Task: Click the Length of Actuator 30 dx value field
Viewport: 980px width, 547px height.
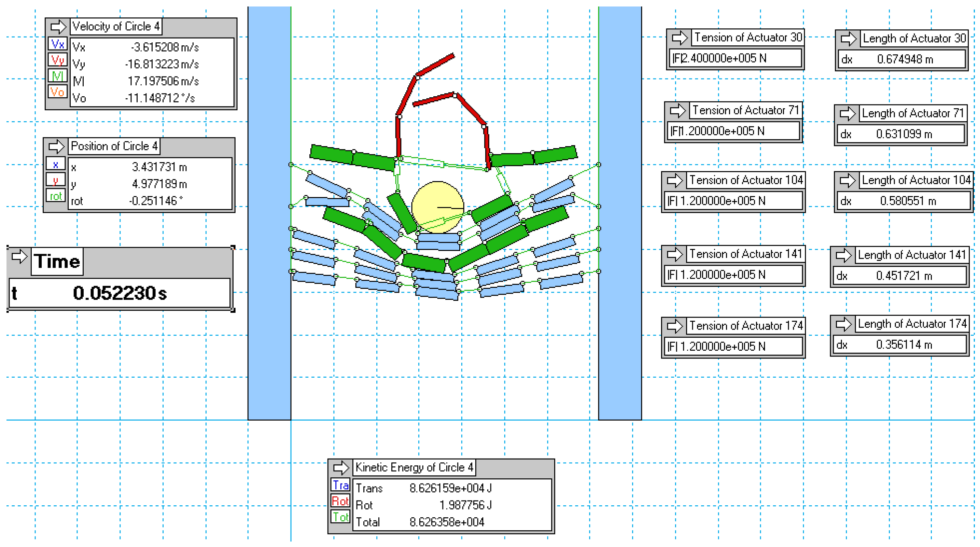Action: click(901, 59)
